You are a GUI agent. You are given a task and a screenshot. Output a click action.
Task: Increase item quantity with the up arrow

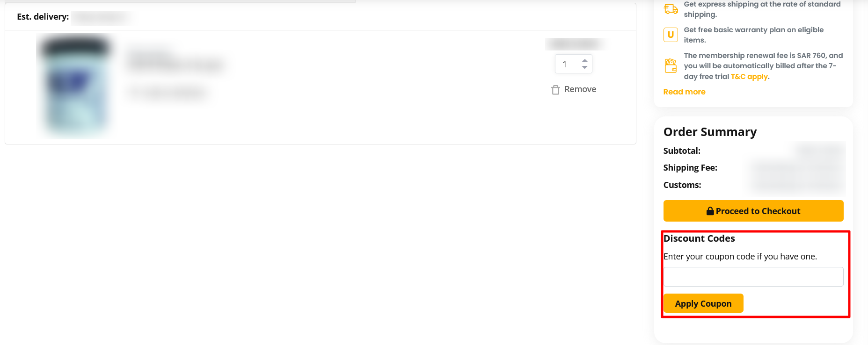click(584, 61)
